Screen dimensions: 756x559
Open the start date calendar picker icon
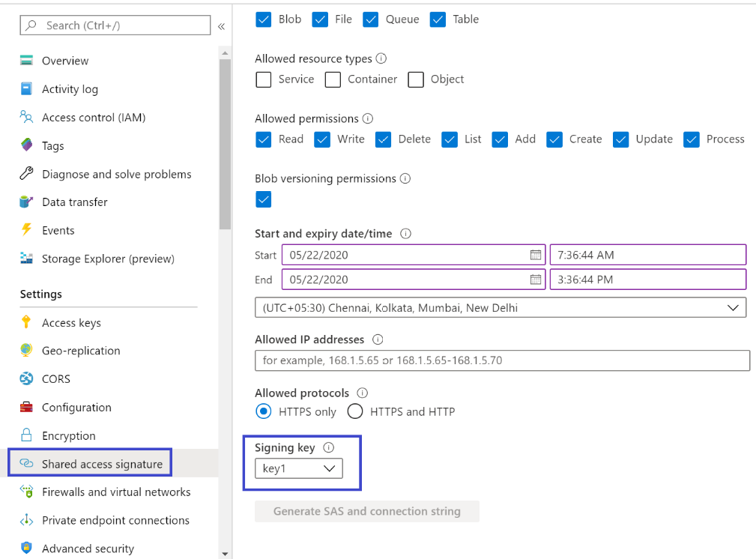(x=535, y=255)
